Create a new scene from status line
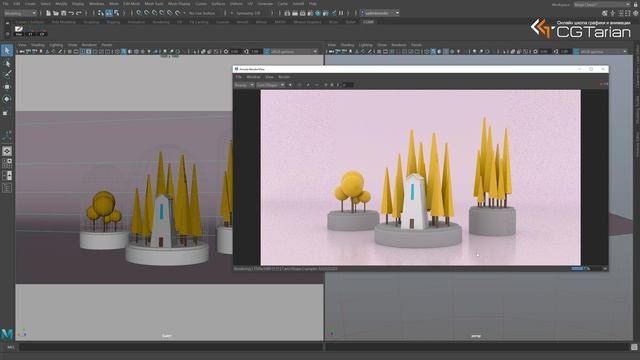Screen dimensions: 640x360 pos(48,13)
